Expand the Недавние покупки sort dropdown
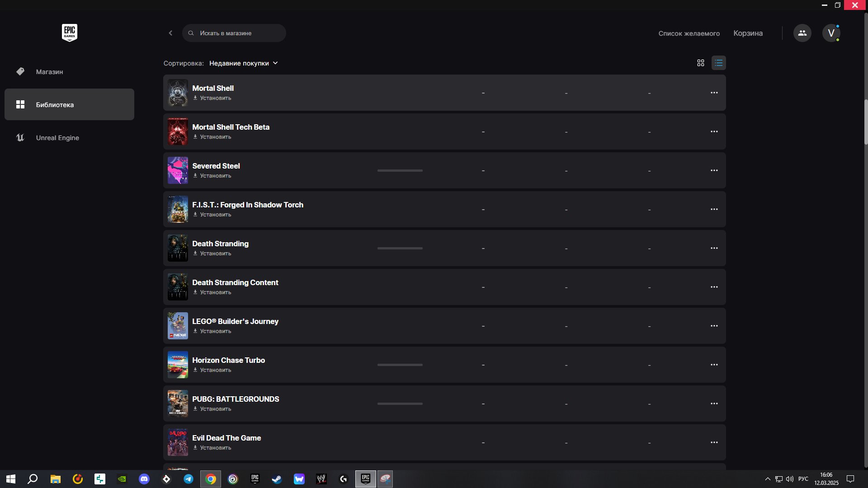Screen dimensions: 868x488 click(x=243, y=63)
